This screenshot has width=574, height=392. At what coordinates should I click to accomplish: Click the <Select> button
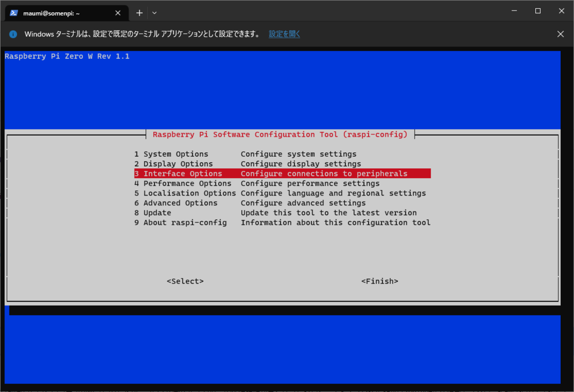[x=185, y=281]
